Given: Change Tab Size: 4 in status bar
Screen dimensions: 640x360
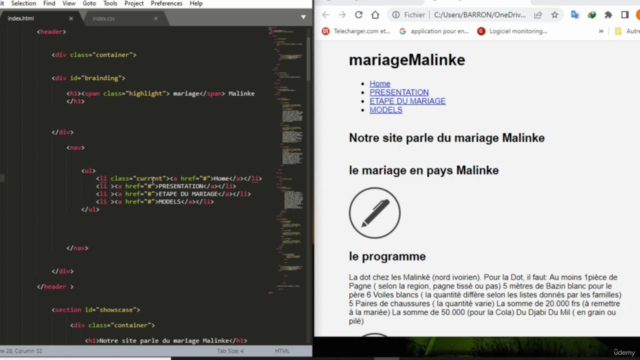Looking at the screenshot, I should tap(230, 351).
